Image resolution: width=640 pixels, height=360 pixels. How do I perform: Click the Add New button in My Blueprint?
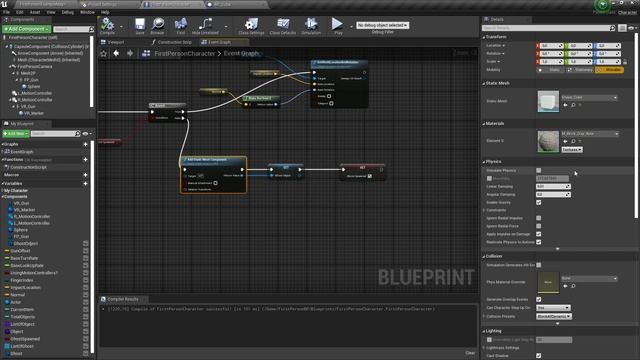16,133
